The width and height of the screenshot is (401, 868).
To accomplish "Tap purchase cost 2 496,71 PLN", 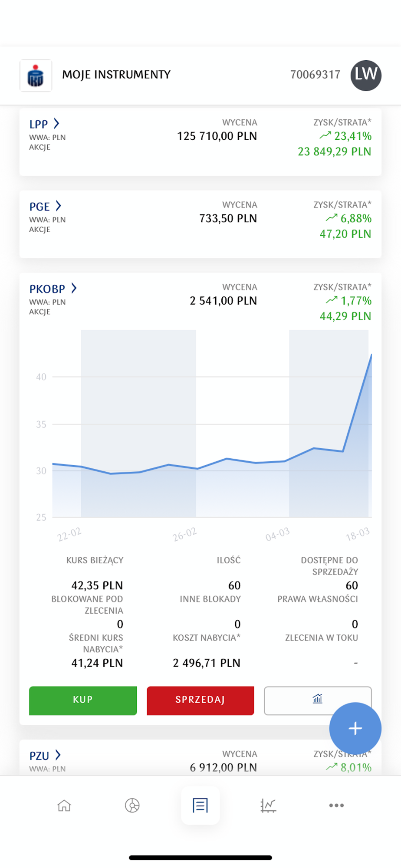I will [x=206, y=663].
